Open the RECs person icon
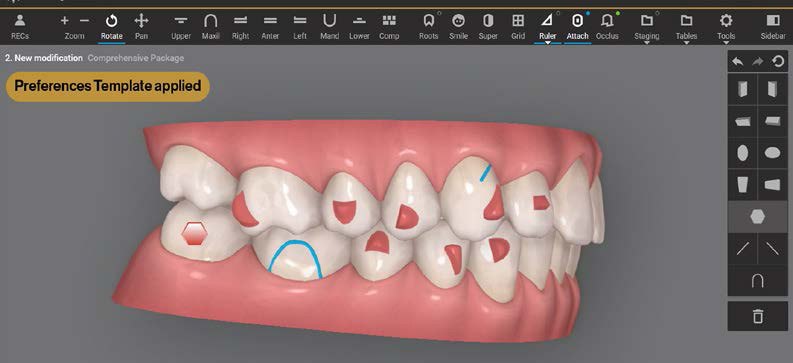The image size is (793, 363). coord(20,27)
